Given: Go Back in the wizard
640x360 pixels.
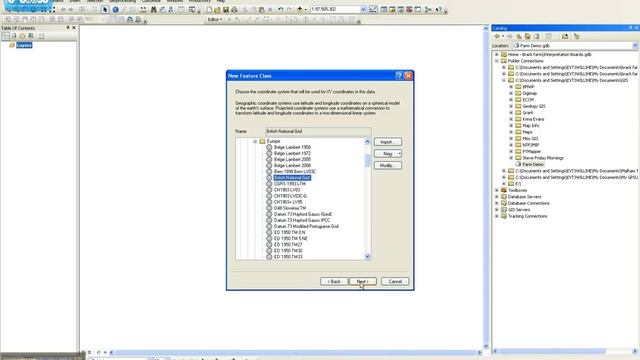Looking at the screenshot, I should click(x=334, y=282).
